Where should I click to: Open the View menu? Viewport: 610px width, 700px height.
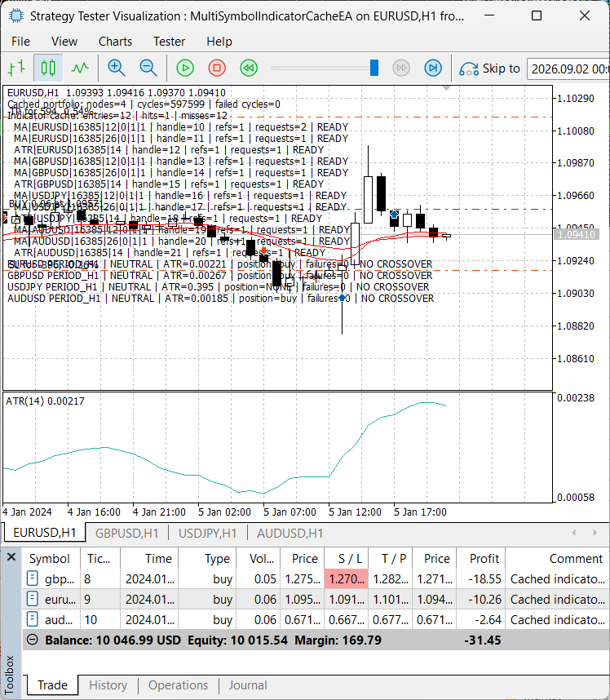click(64, 42)
